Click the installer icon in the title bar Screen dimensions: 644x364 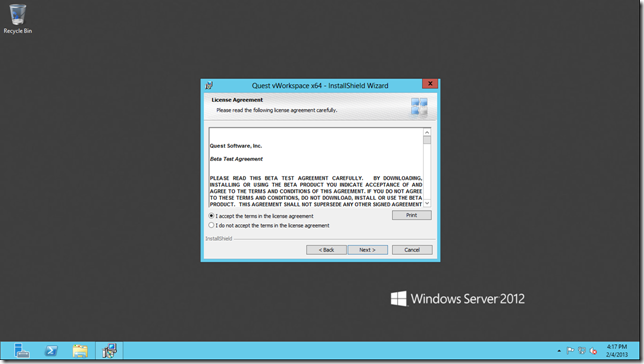[x=209, y=85]
